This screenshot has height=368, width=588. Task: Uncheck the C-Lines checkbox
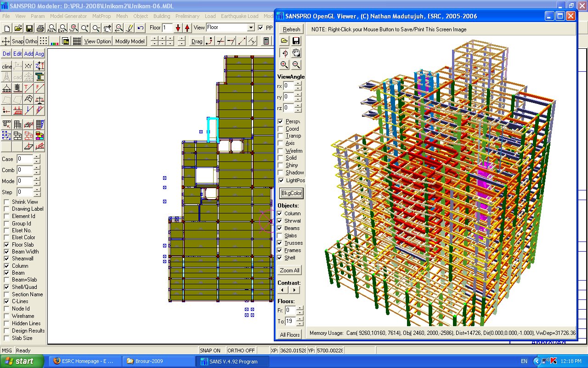7,301
